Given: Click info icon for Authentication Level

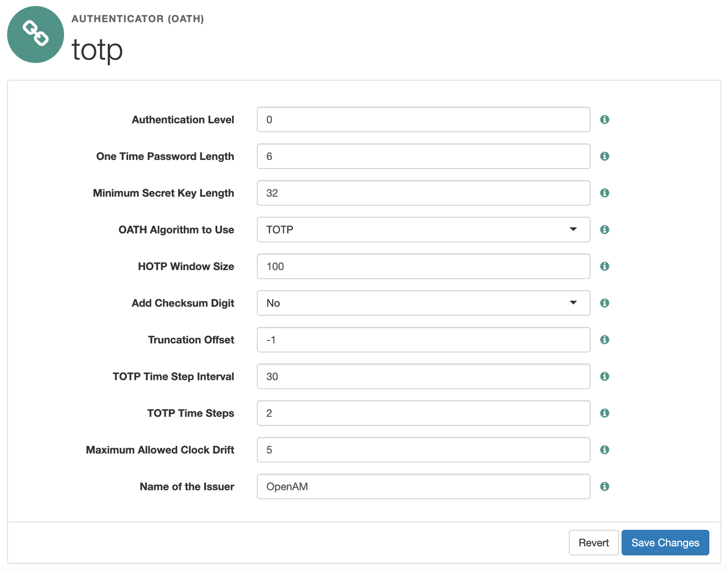Looking at the screenshot, I should (x=604, y=119).
